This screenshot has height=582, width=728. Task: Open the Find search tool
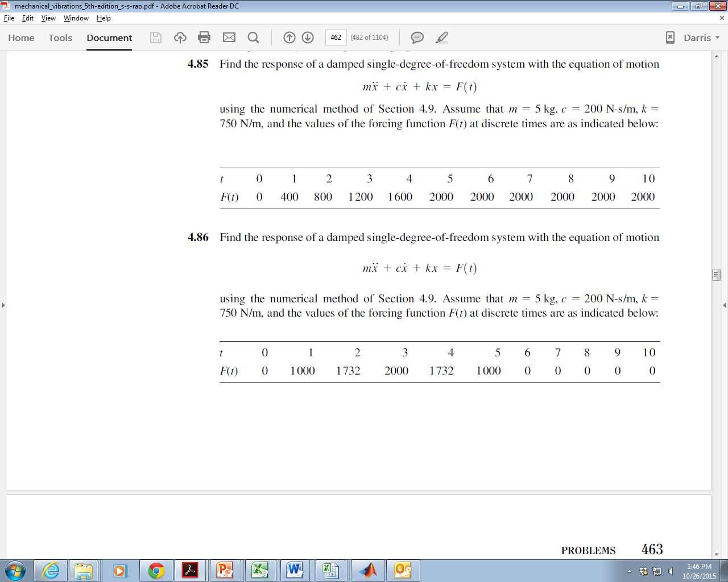pos(253,38)
